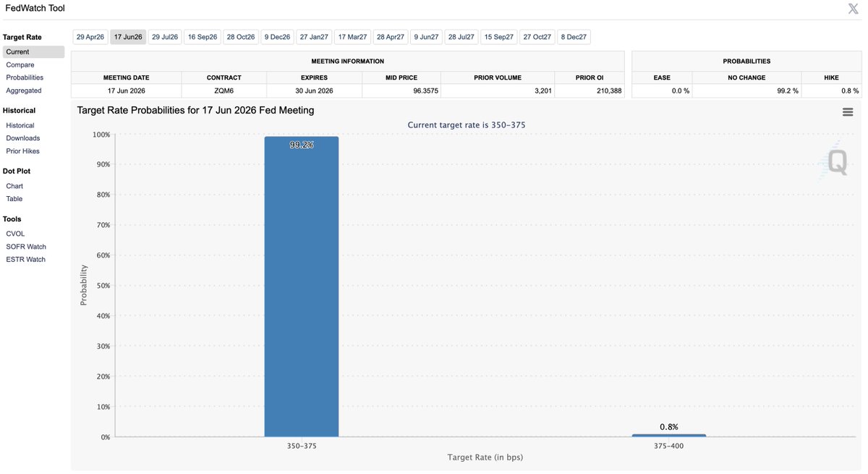Image resolution: width=868 pixels, height=474 pixels.
Task: View Aggregated target rate data
Action: click(x=22, y=90)
